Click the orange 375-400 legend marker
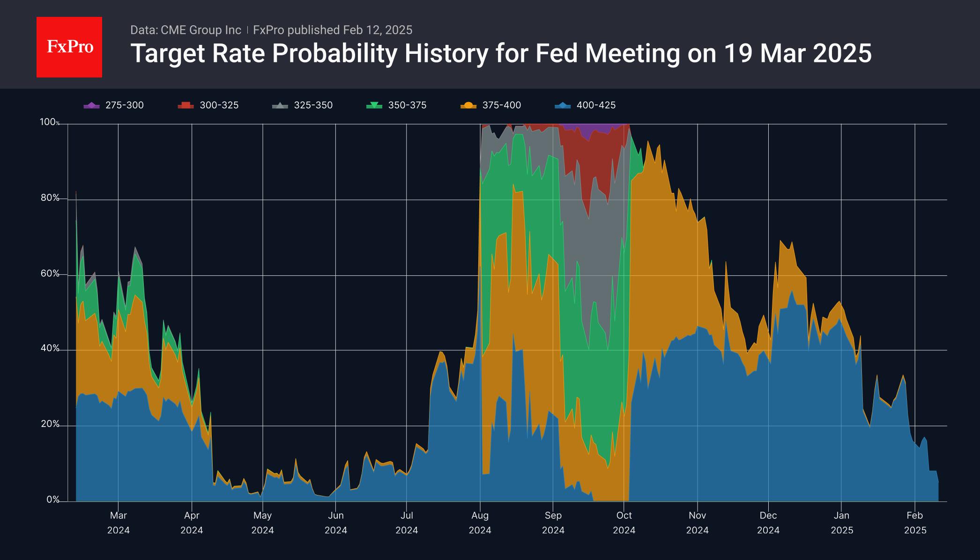The width and height of the screenshot is (980, 560). pos(468,105)
